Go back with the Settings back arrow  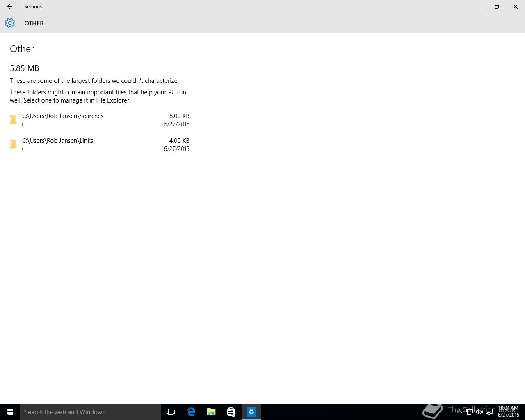(x=10, y=7)
